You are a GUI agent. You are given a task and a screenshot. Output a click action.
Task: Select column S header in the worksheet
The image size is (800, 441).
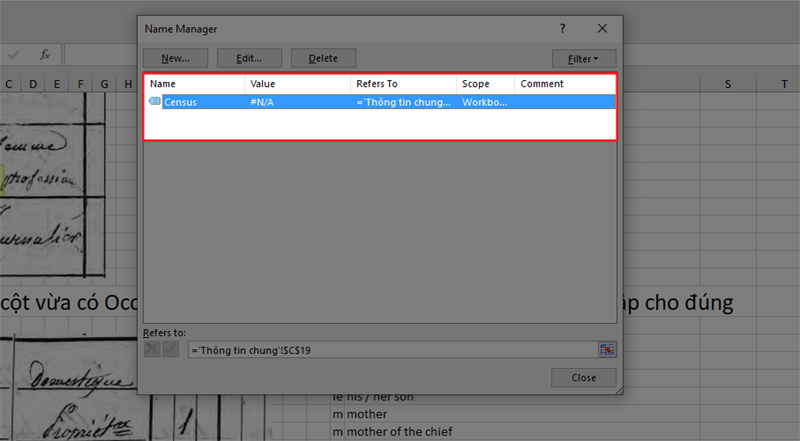[x=728, y=84]
